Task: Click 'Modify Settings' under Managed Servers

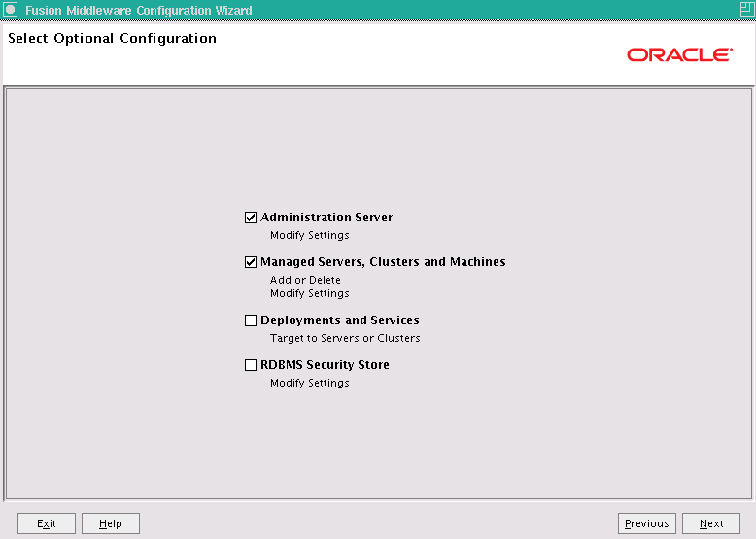Action: coord(310,293)
